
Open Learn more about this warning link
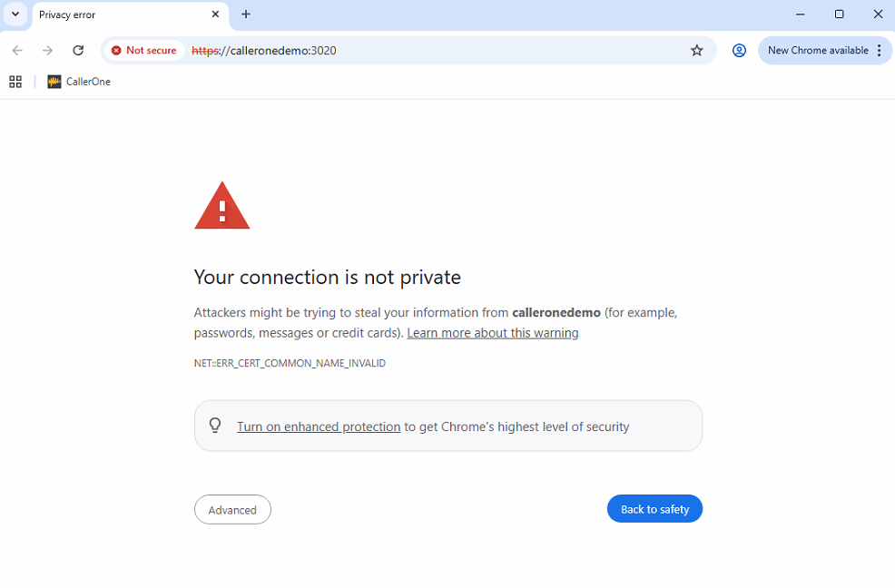tap(492, 333)
